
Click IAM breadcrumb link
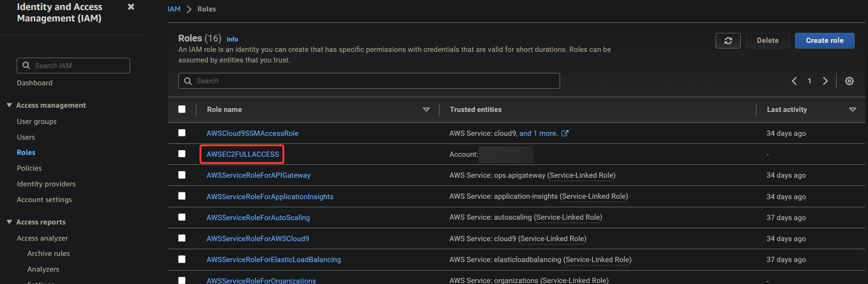[x=174, y=9]
